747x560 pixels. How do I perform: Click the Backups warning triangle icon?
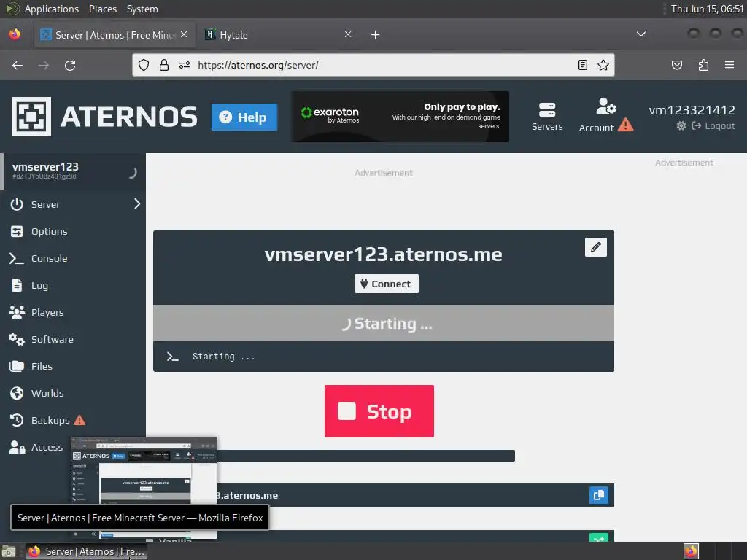tap(80, 420)
